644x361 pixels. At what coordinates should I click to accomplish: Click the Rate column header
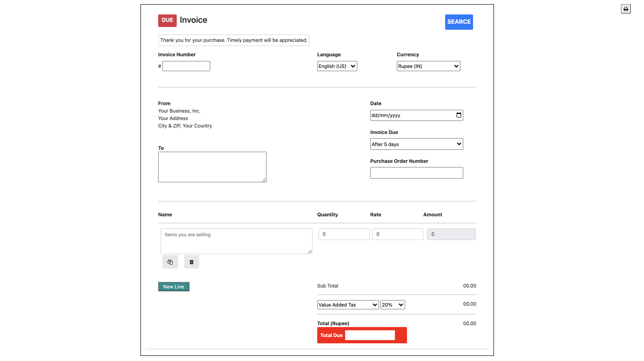pyautogui.click(x=376, y=214)
